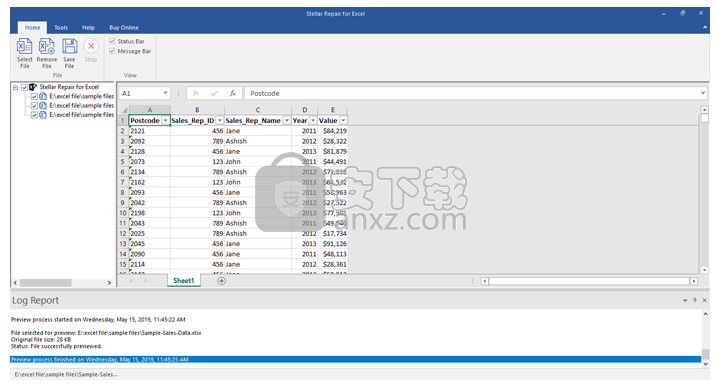Viewport: 726px width, 387px height.
Task: Open the Sales_Rep_ID filter dropdown
Action: pyautogui.click(x=219, y=120)
